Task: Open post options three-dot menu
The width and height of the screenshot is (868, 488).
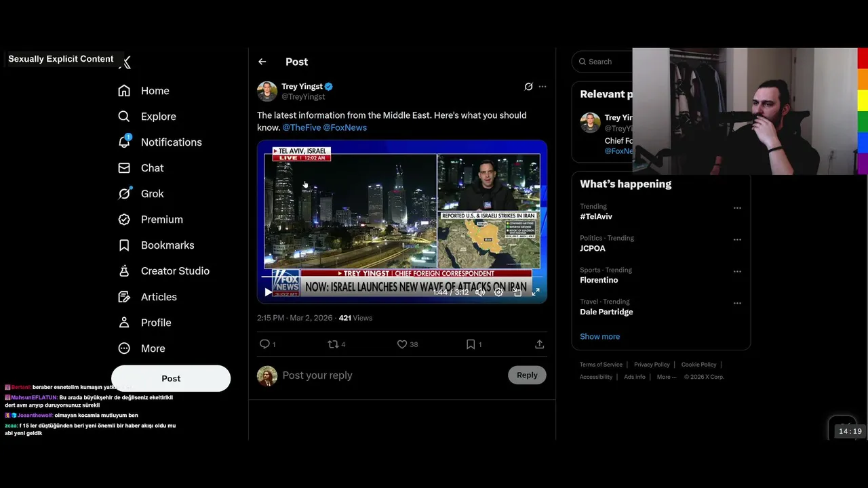Action: coord(542,87)
